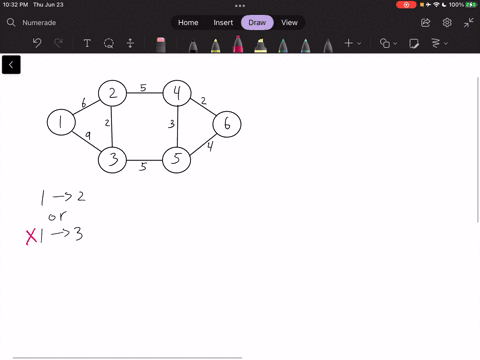
Task: Pick the yellow-tipped pen
Action: tap(216, 46)
